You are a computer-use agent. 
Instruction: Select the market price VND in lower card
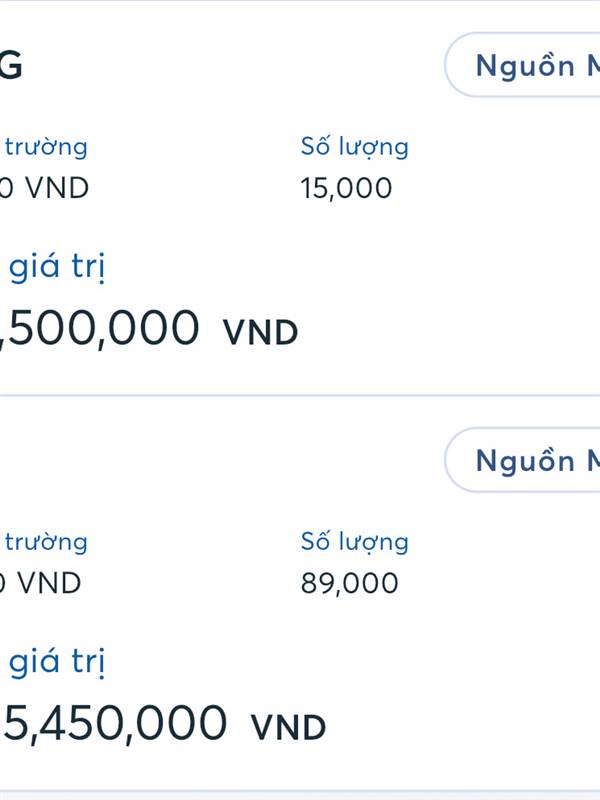tap(40, 583)
